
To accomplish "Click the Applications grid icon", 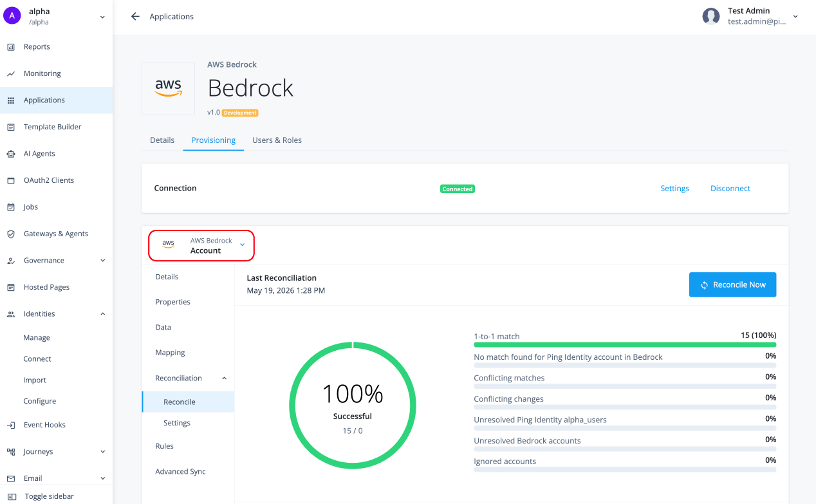I will (11, 100).
